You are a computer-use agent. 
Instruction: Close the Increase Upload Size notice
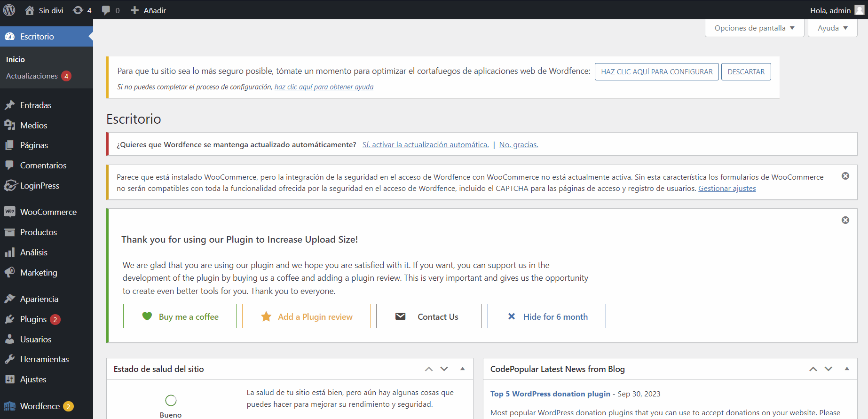(x=845, y=220)
